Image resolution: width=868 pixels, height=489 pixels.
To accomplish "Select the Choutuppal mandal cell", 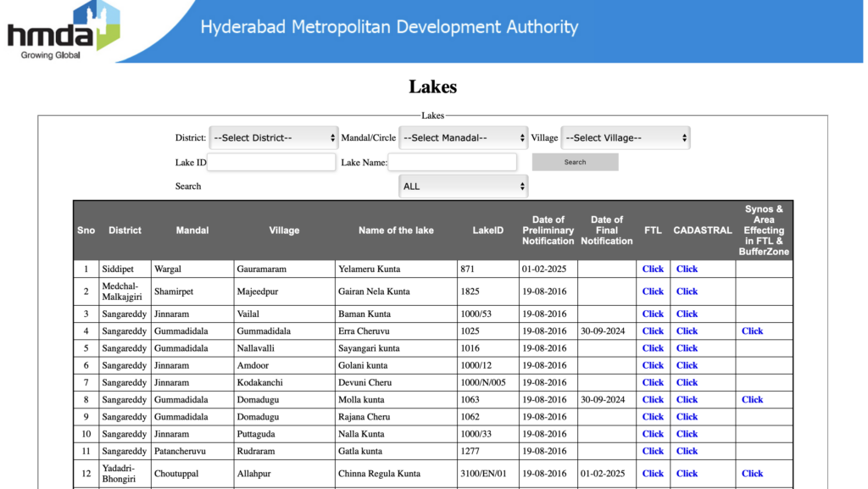I will [192, 474].
